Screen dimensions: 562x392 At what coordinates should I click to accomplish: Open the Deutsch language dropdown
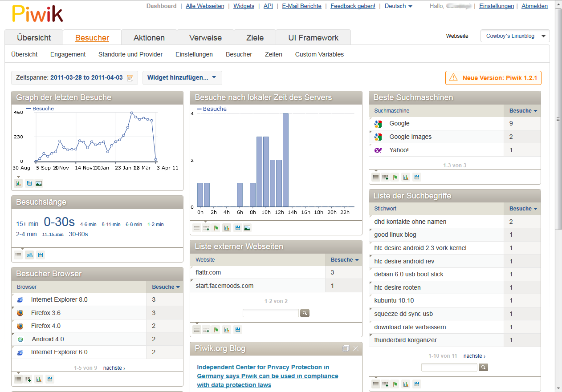tap(399, 6)
